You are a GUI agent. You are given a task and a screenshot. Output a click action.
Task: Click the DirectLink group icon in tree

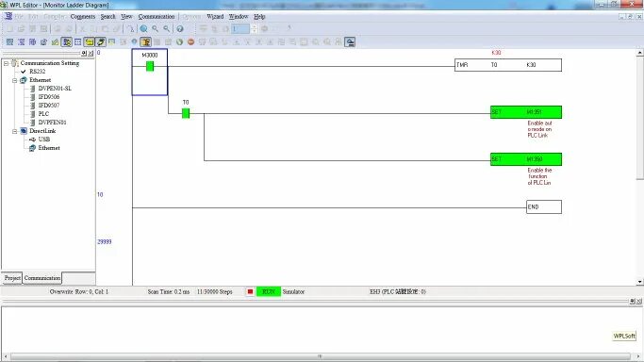click(x=24, y=131)
